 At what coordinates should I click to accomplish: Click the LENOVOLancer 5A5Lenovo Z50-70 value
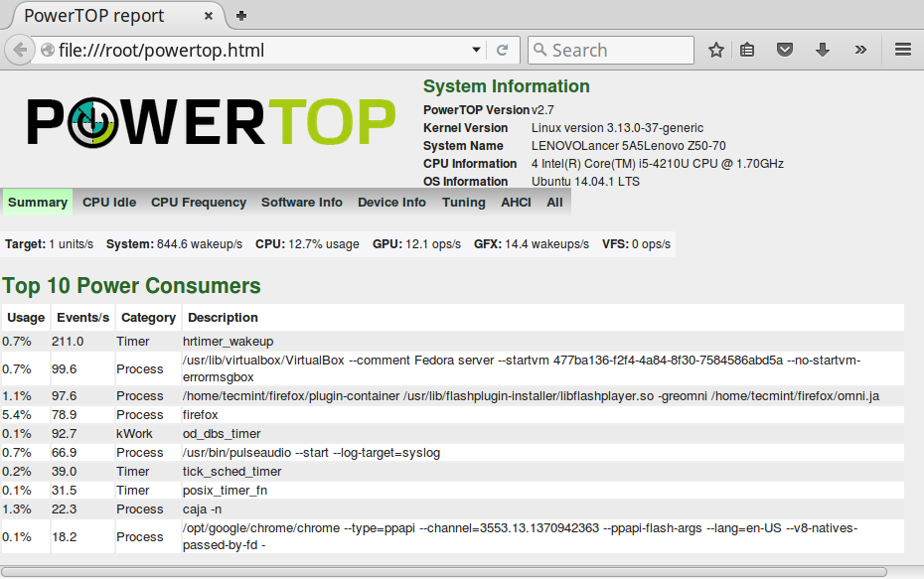point(629,145)
